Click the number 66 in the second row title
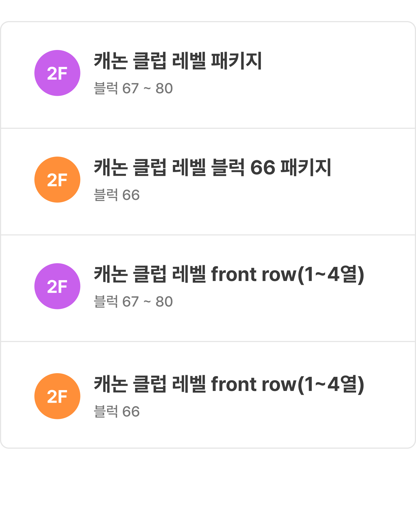The width and height of the screenshot is (416, 532). point(263,168)
